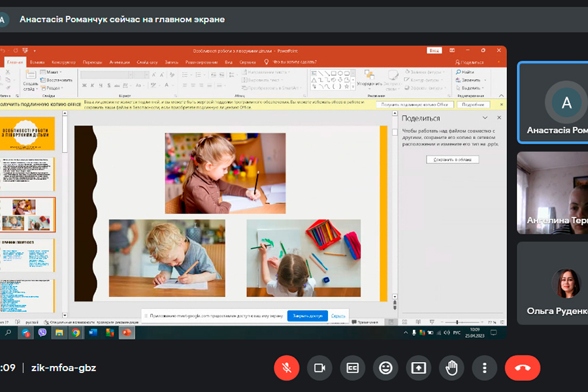Adjust the PowerPoint zoom slider
Screen dimensions: 588x392
click(x=456, y=322)
